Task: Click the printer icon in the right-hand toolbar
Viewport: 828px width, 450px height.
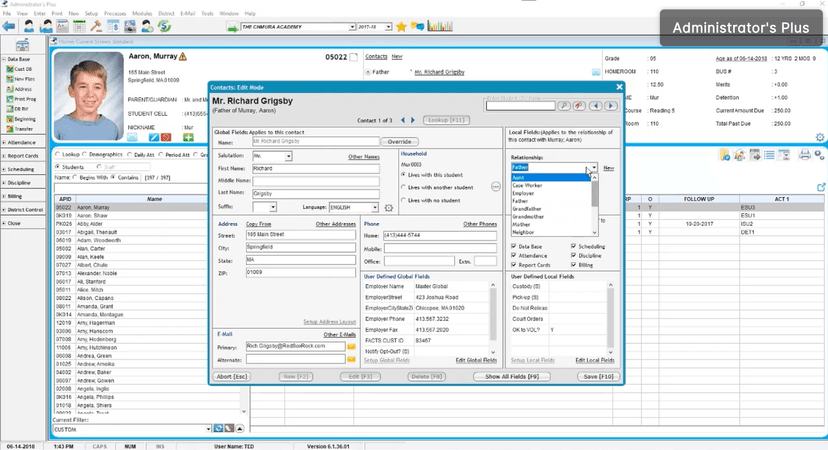Action: click(x=804, y=155)
